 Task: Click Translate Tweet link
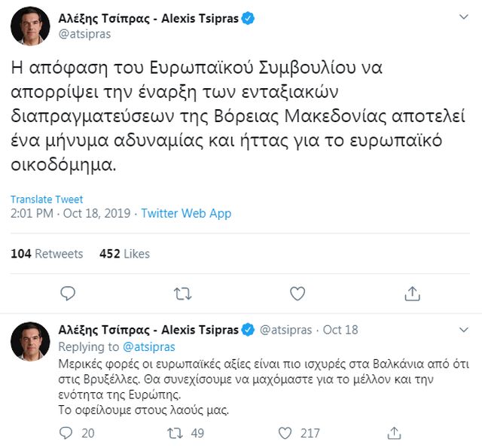(47, 200)
